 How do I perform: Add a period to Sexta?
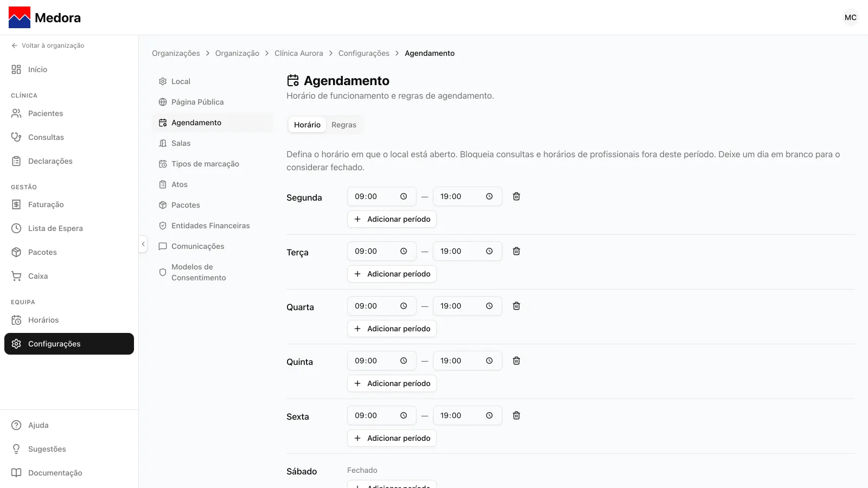[x=392, y=438]
